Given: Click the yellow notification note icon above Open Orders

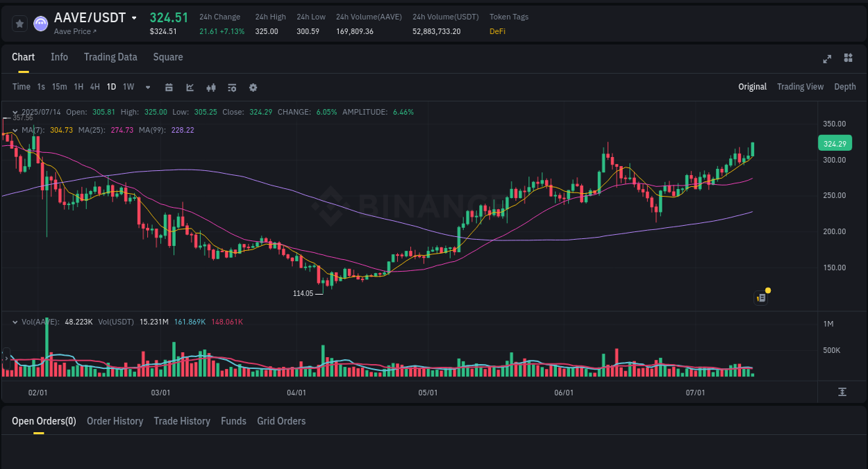Looking at the screenshot, I should tap(760, 297).
